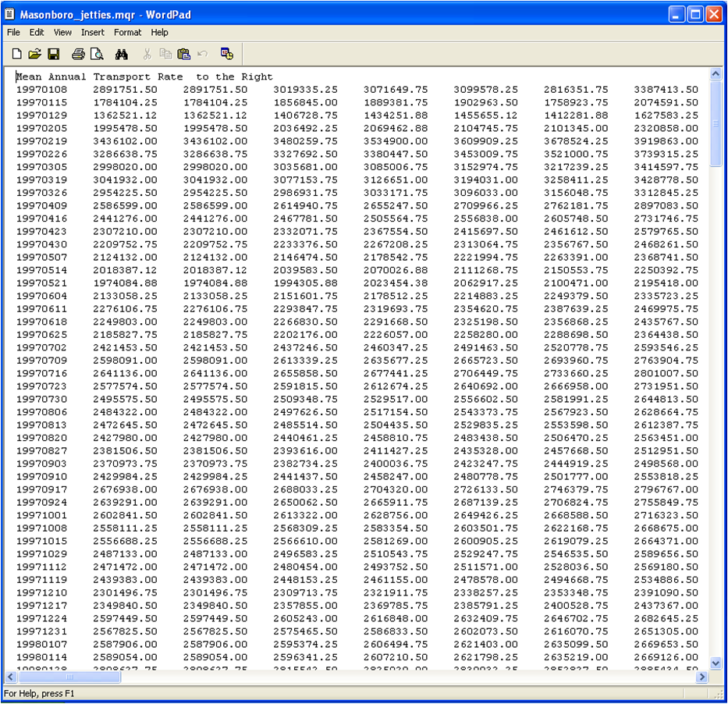Image resolution: width=728 pixels, height=704 pixels.
Task: Click the WordPad title bar document icon
Action: point(9,14)
